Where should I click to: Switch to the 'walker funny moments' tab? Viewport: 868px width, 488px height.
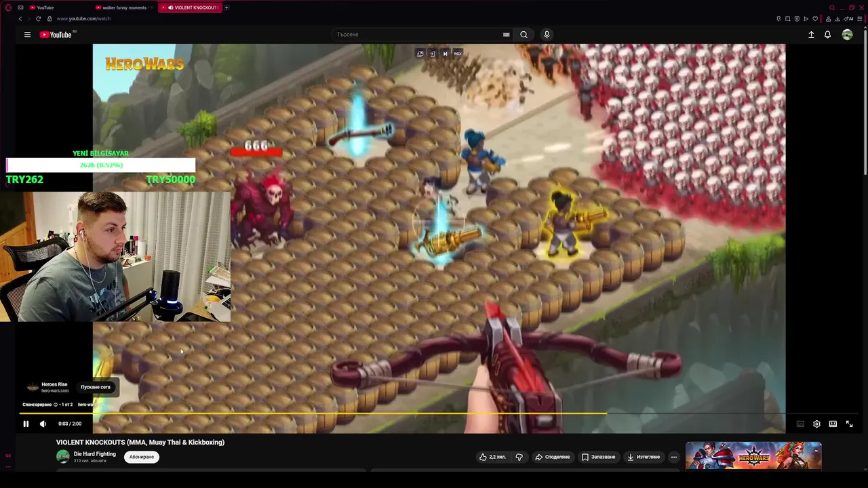[125, 7]
